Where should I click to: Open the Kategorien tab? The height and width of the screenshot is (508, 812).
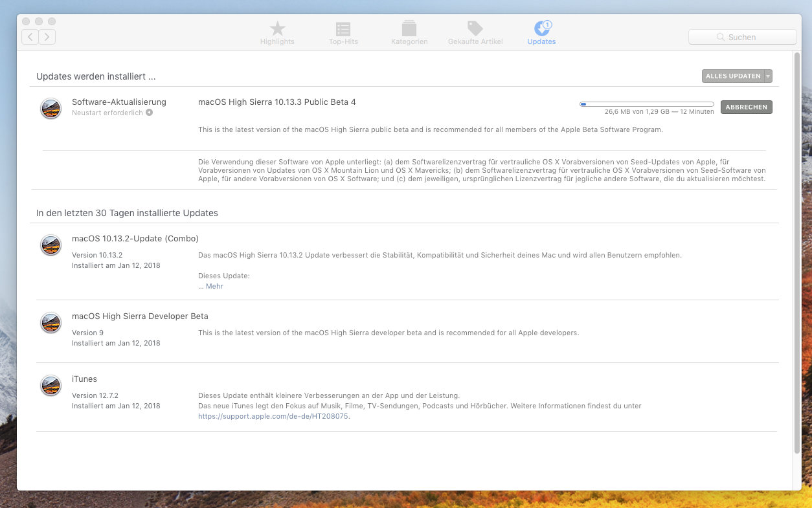coord(409,32)
